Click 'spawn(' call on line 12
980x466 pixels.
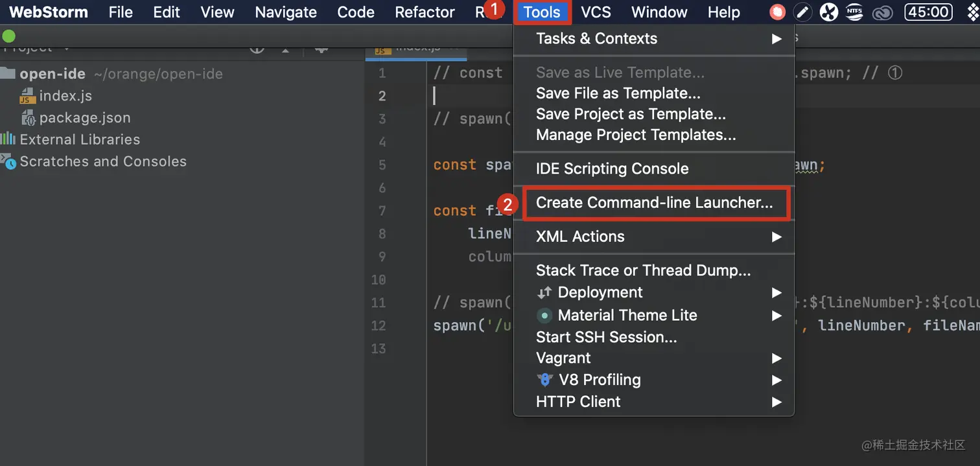(460, 325)
